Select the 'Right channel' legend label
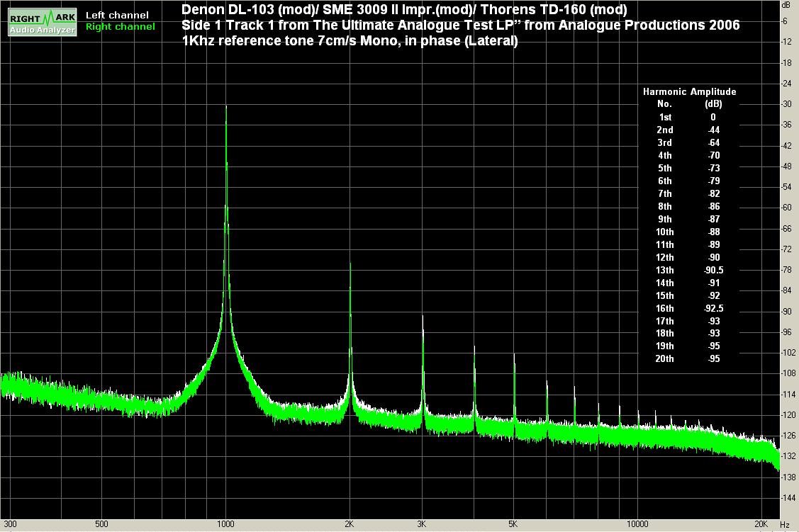 (121, 26)
